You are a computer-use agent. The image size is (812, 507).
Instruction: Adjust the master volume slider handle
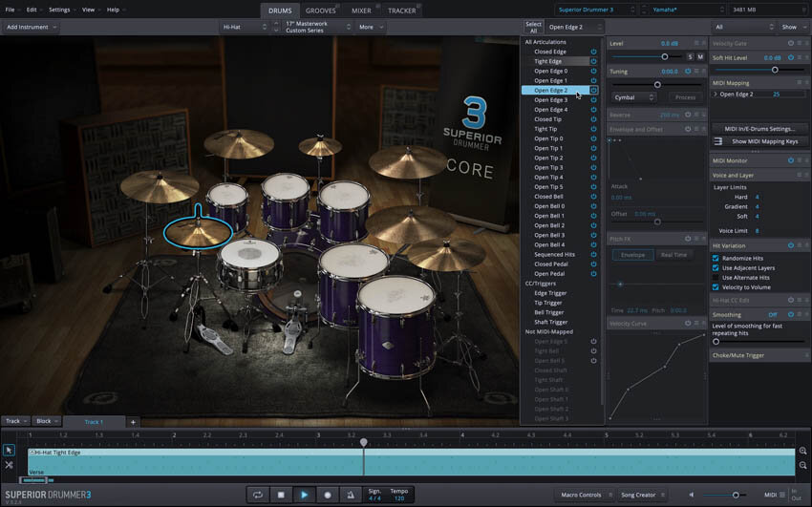[x=736, y=496]
